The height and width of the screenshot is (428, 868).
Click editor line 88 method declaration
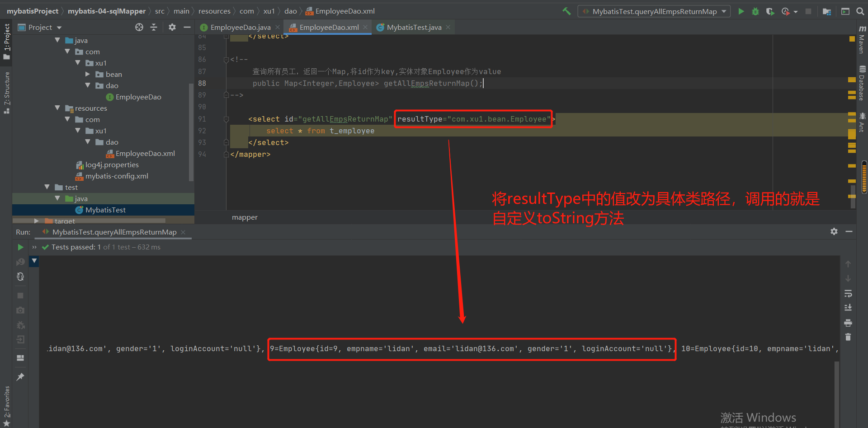[x=368, y=83]
